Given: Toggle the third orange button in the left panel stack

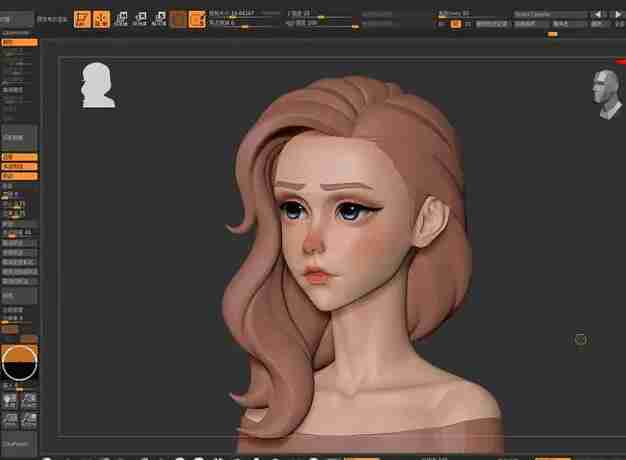Looking at the screenshot, I should (19, 176).
